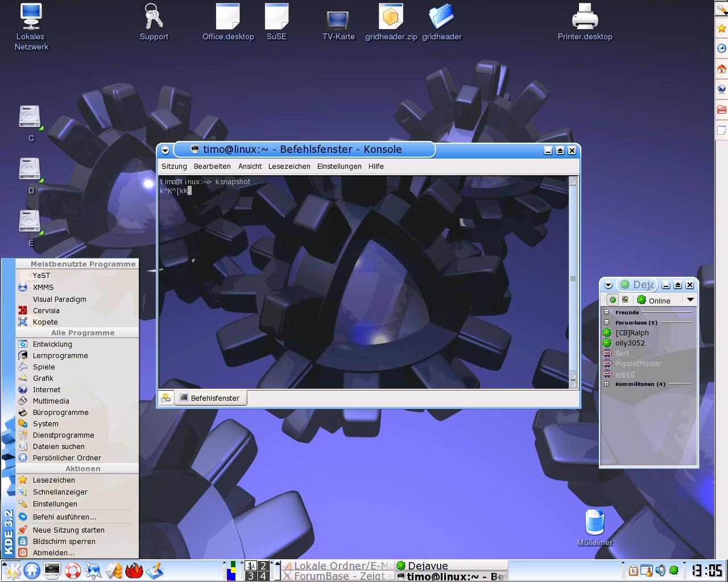The image size is (728, 582).
Task: Switch to timo@linux Konsole taskbar button
Action: [x=451, y=576]
